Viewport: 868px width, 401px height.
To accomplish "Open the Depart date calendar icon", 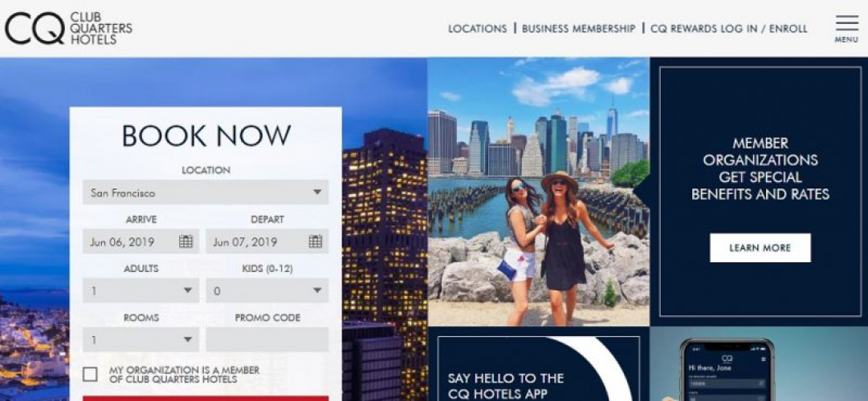I will coord(315,241).
